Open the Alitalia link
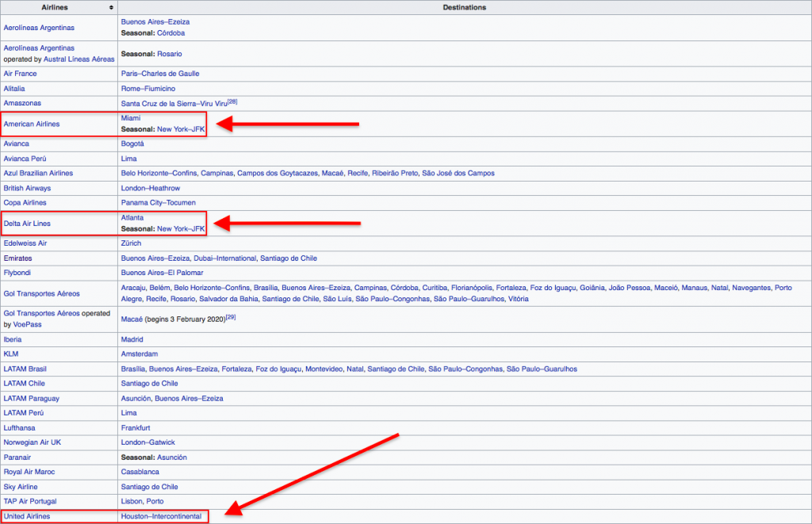 click(14, 89)
